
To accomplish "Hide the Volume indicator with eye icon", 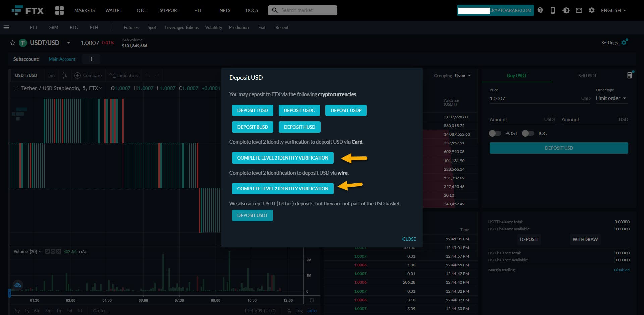I will pos(47,251).
